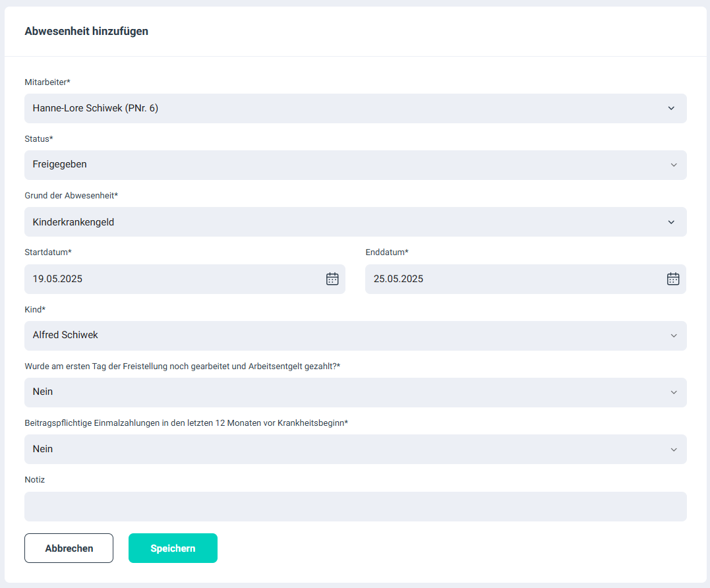Viewport: 710px width, 588px height.
Task: Focus the empty Notiz text field
Action: click(355, 506)
